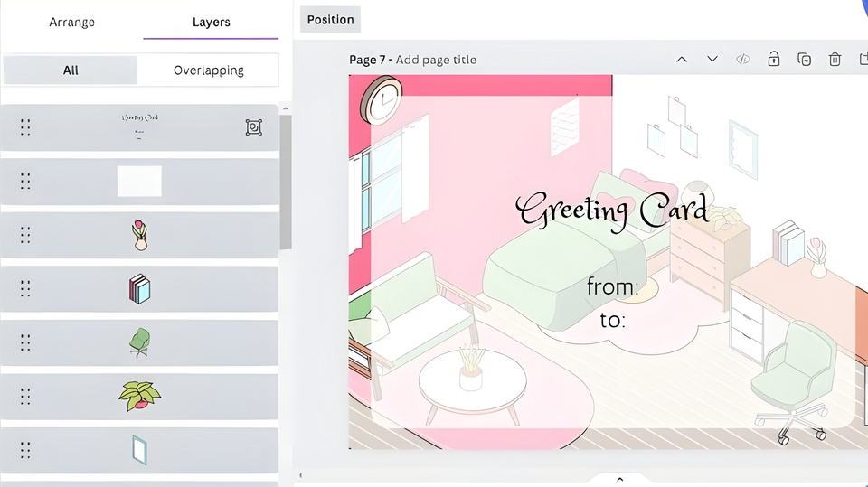Screen dimensions: 868x487
Task: Click the "from:" text on canvas
Action: [612, 286]
